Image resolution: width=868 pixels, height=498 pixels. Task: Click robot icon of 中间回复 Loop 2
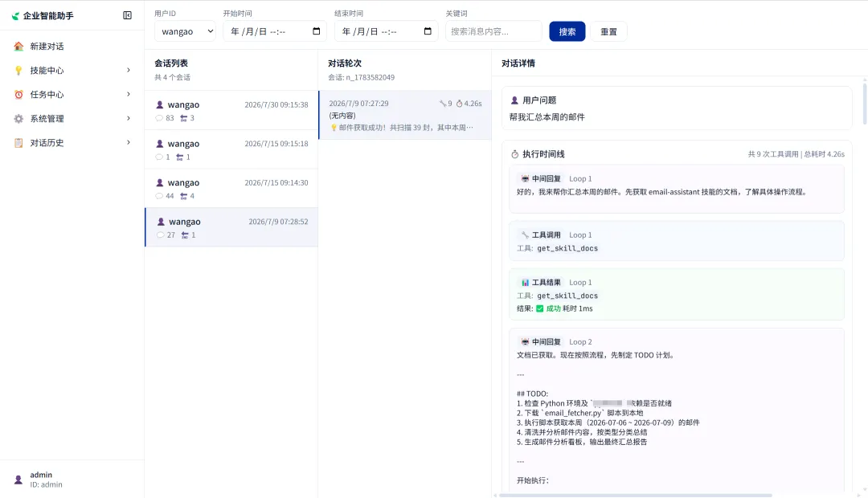click(x=525, y=342)
